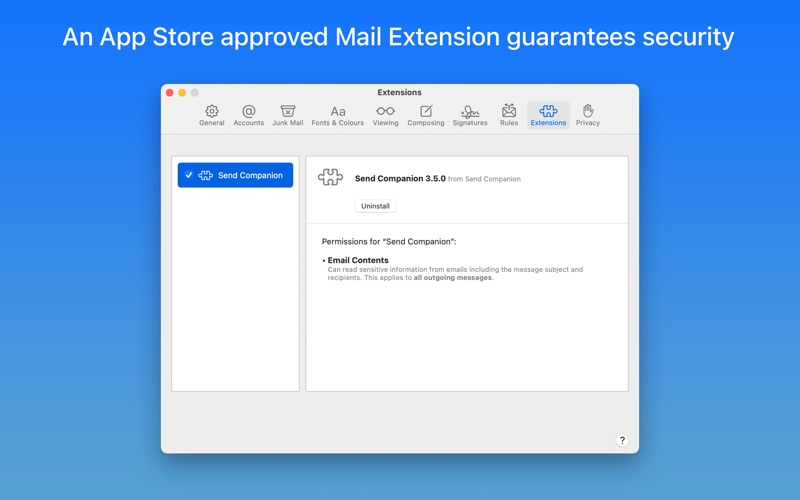Click the Send Companion 3.5.0 title
This screenshot has height=500, width=800.
(x=400, y=179)
